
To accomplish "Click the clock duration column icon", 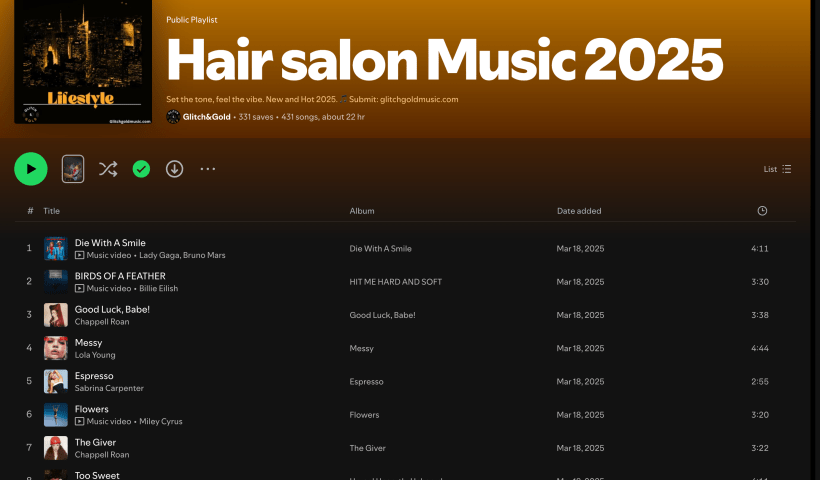I will coord(762,211).
